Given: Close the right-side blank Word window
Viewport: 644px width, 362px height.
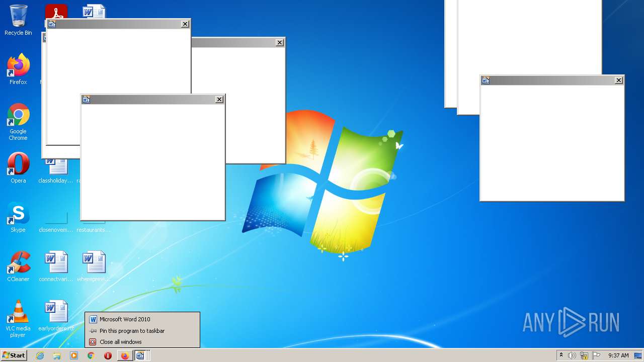Looking at the screenshot, I should click(x=619, y=80).
